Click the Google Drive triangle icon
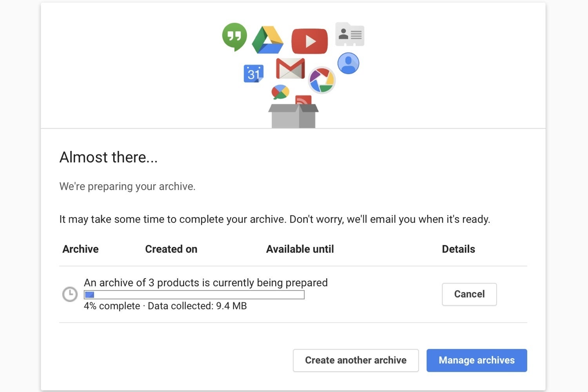 [x=268, y=40]
